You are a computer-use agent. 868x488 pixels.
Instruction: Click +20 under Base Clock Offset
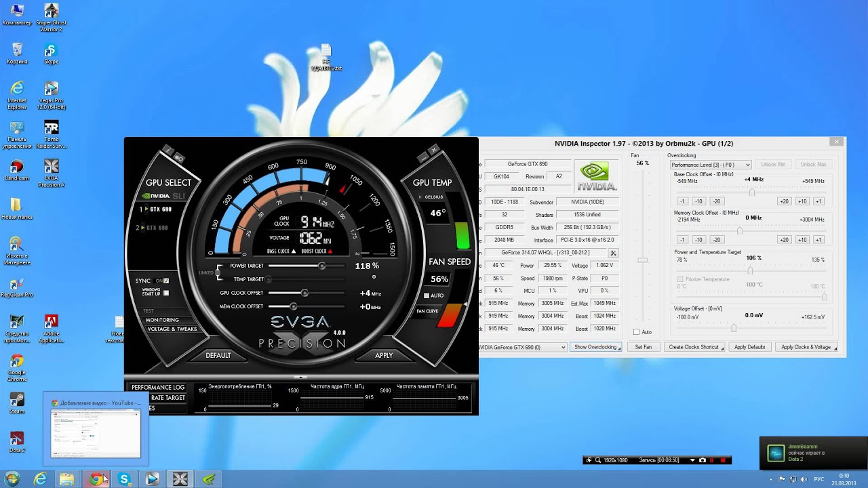pyautogui.click(x=784, y=201)
